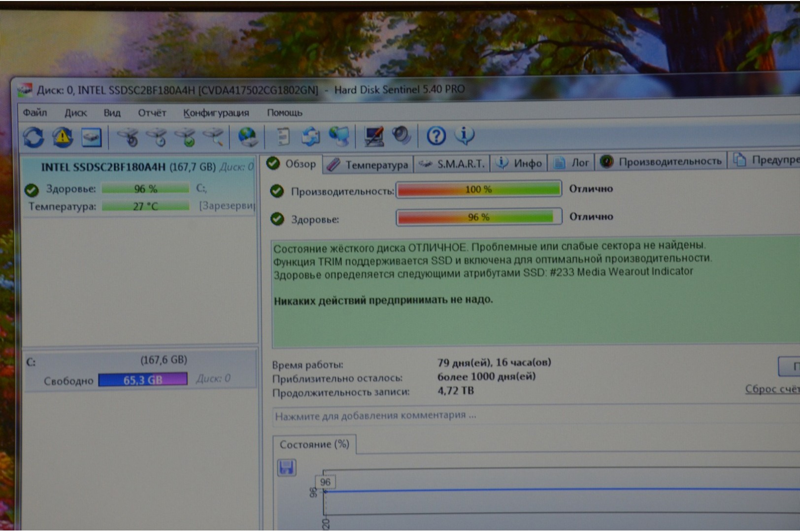Viewport: 800px width, 532px height.
Task: Click the save graph floppy disk icon
Action: tap(287, 467)
